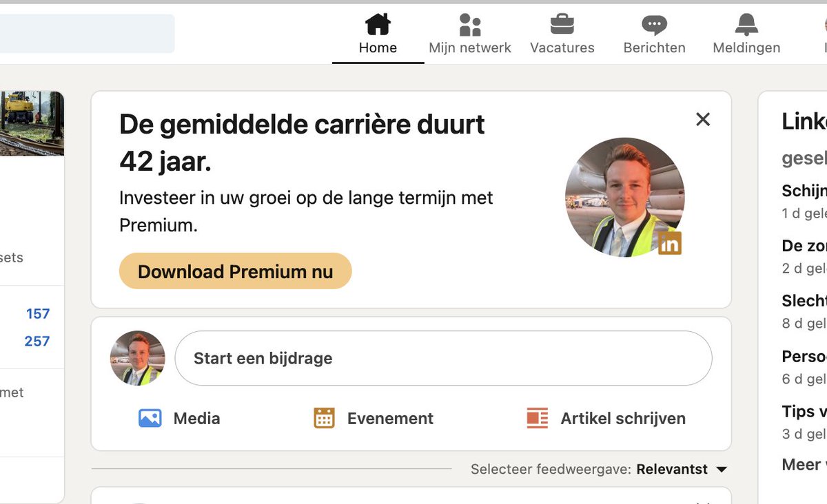Click the 257 count in left sidebar
Screen dimensions: 827x504
coord(37,342)
